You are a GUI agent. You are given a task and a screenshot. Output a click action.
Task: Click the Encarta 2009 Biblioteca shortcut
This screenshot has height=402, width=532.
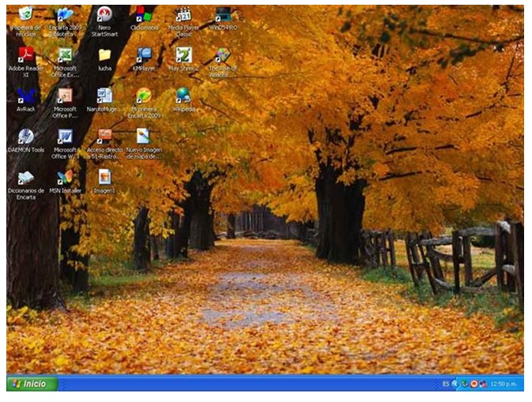coord(65,15)
